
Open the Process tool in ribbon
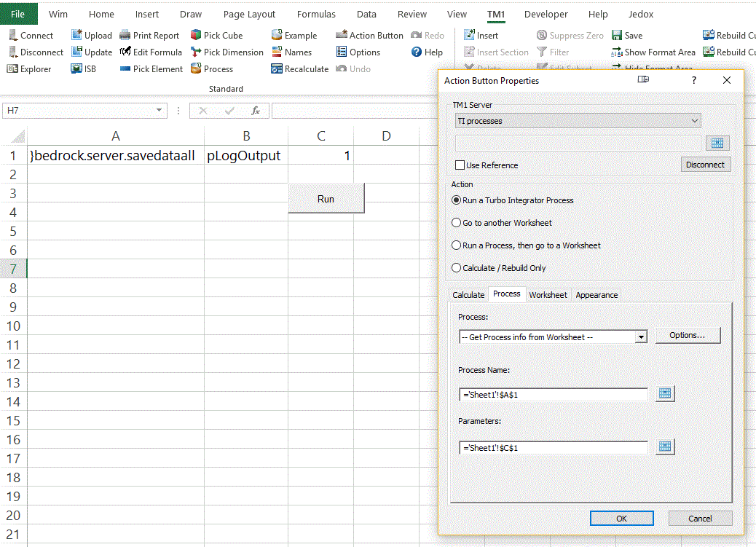[x=212, y=69]
